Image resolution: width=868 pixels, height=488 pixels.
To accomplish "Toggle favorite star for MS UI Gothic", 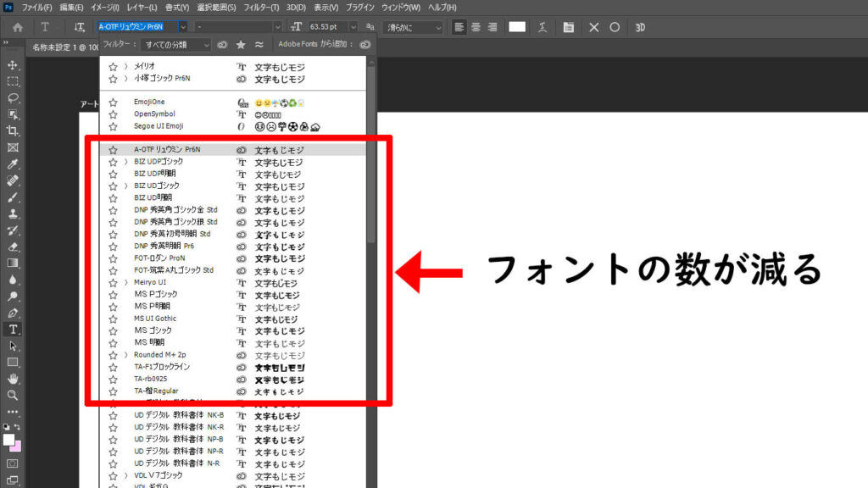I will click(x=113, y=319).
